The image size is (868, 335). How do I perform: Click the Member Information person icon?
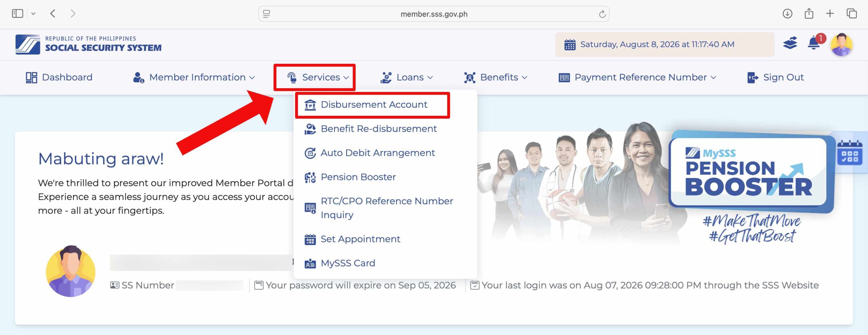138,77
